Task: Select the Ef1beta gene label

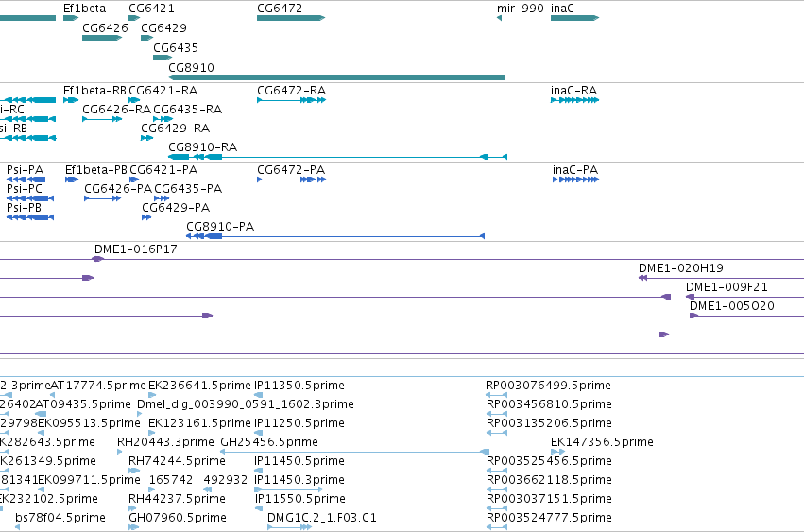Action: tap(85, 9)
